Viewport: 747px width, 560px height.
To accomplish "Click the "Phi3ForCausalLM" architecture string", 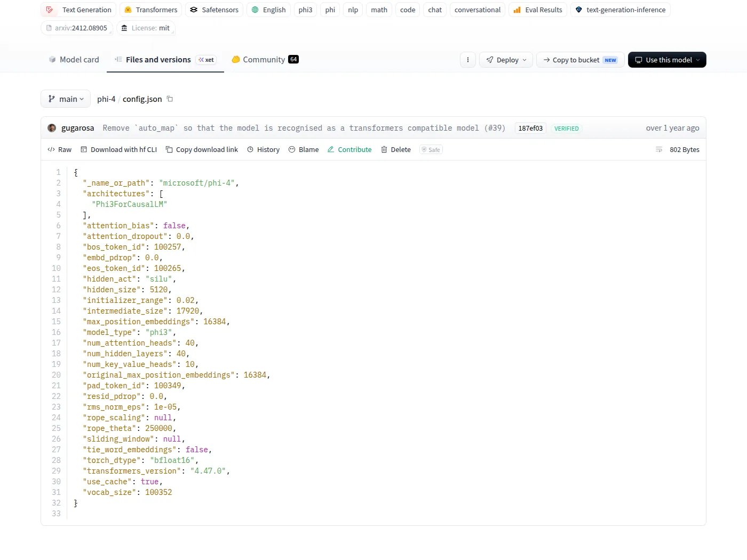I will 130,204.
